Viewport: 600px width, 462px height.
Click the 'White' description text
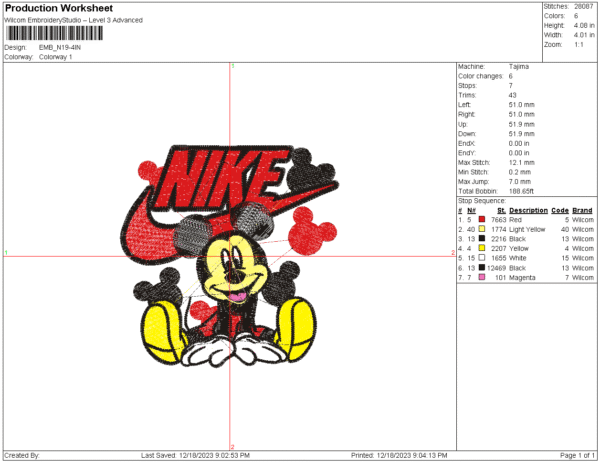pyautogui.click(x=518, y=258)
